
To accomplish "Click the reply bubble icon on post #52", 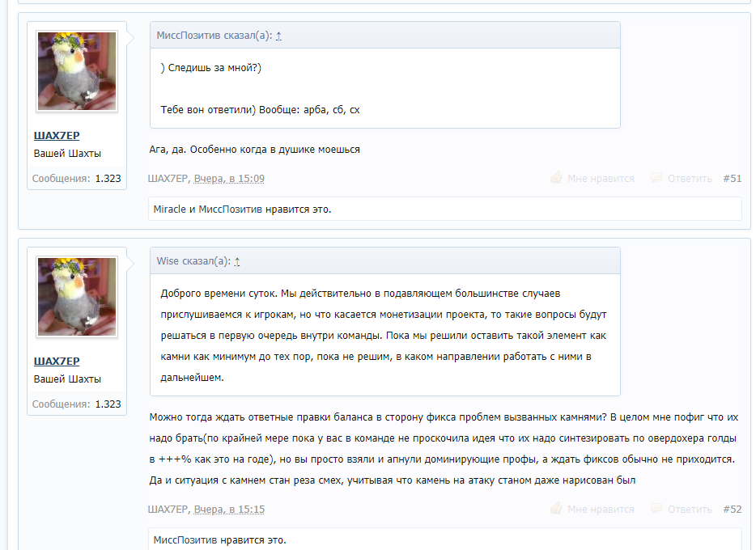I will 656,509.
